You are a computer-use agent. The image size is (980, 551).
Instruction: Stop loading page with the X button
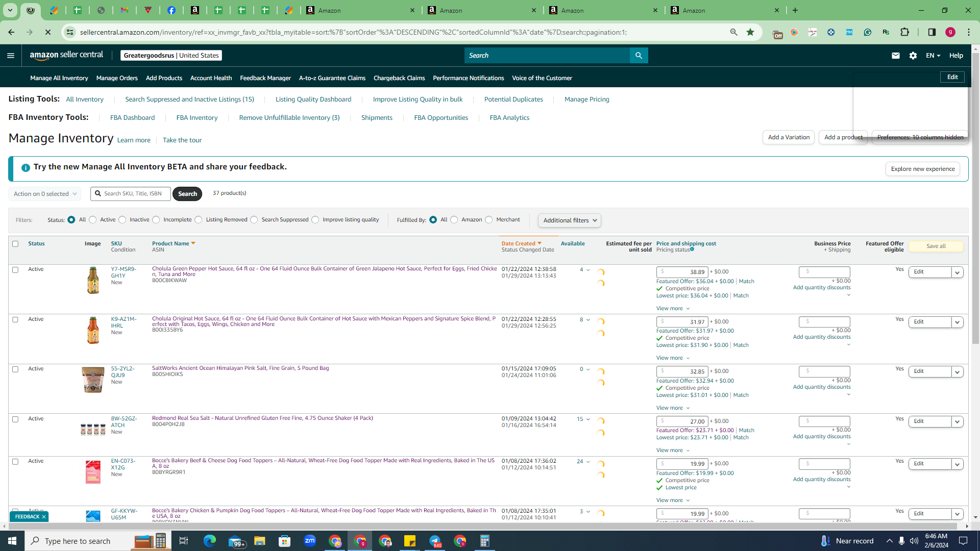point(48,32)
